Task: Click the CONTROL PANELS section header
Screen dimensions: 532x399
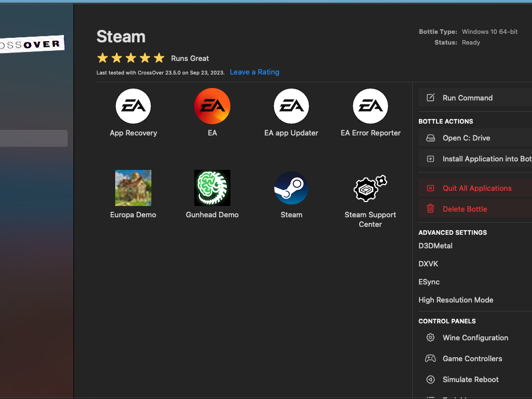Action: (x=447, y=321)
